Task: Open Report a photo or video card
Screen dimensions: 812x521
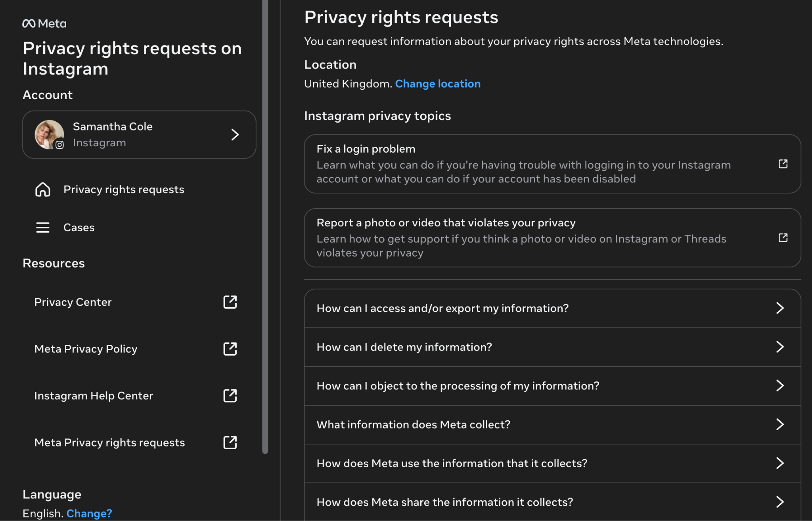Action: coord(552,238)
